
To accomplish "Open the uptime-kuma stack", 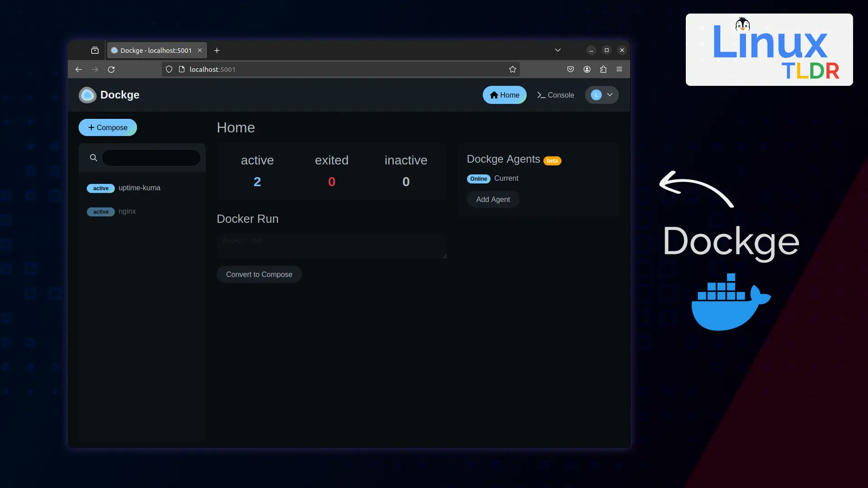I will coord(139,188).
